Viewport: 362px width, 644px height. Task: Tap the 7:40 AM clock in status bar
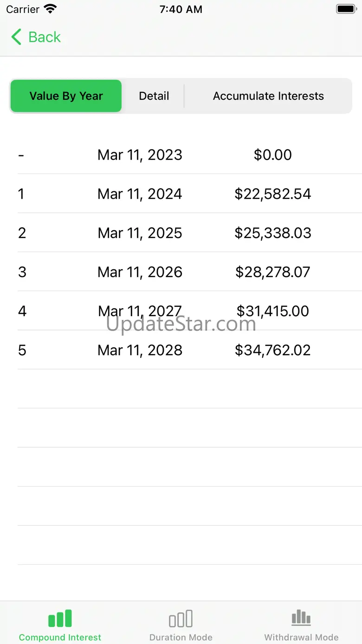pos(181,9)
